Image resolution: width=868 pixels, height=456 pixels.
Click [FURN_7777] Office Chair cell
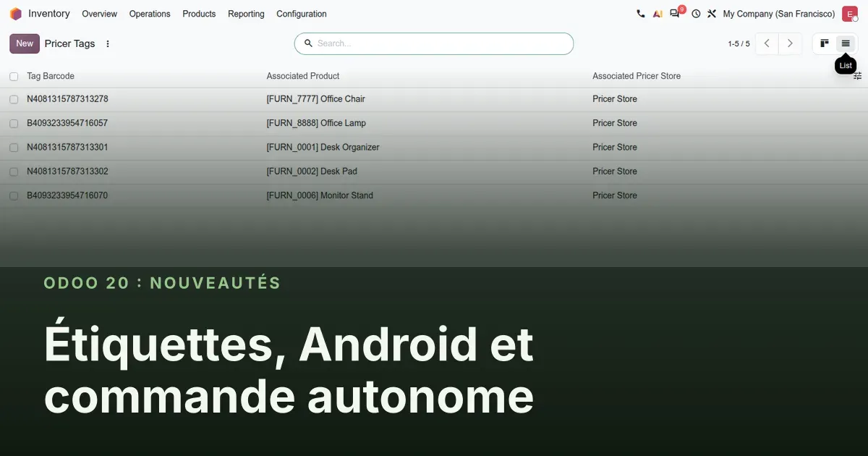[316, 99]
